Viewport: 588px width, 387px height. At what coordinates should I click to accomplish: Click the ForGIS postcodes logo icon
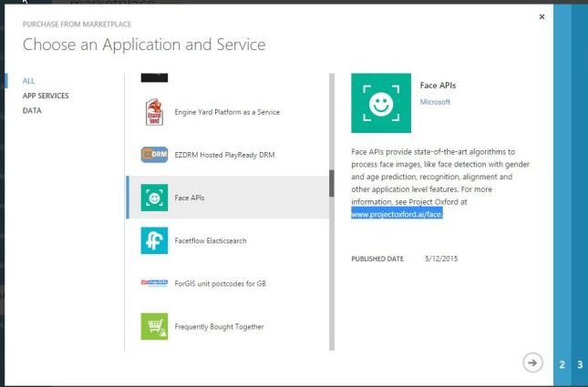pyautogui.click(x=154, y=283)
